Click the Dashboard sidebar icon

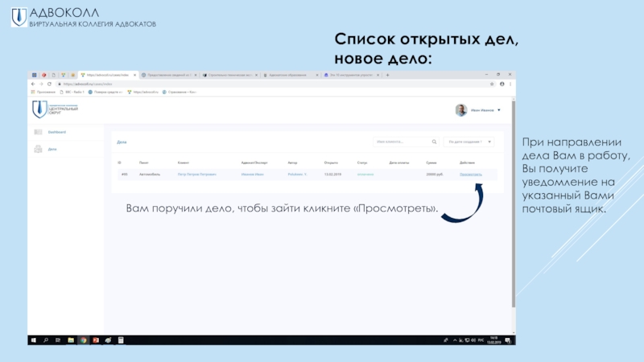pyautogui.click(x=38, y=132)
